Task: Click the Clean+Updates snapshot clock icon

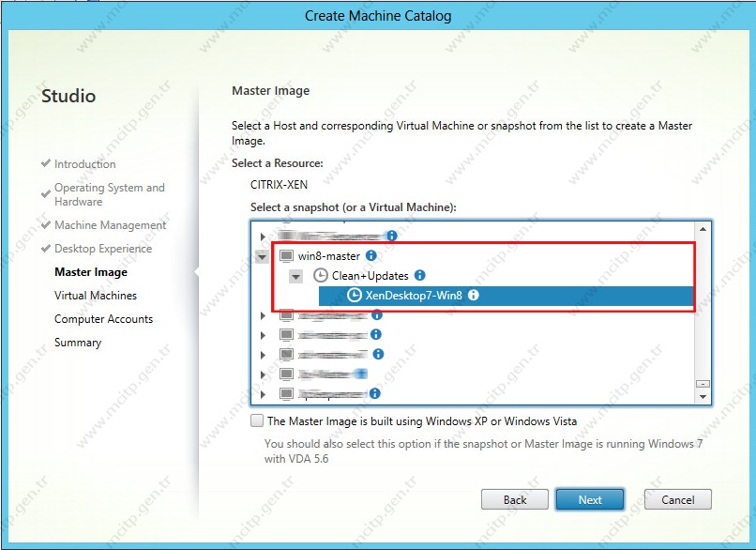Action: [x=320, y=276]
